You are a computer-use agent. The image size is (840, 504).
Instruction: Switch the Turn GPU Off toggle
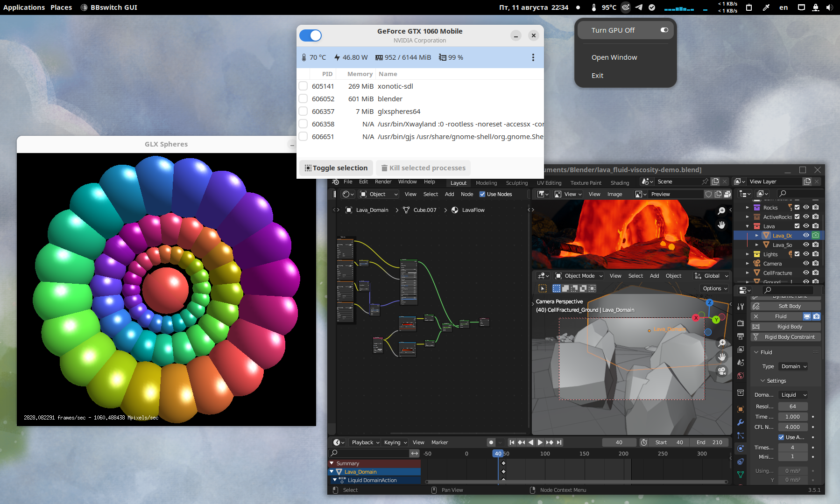pos(664,30)
